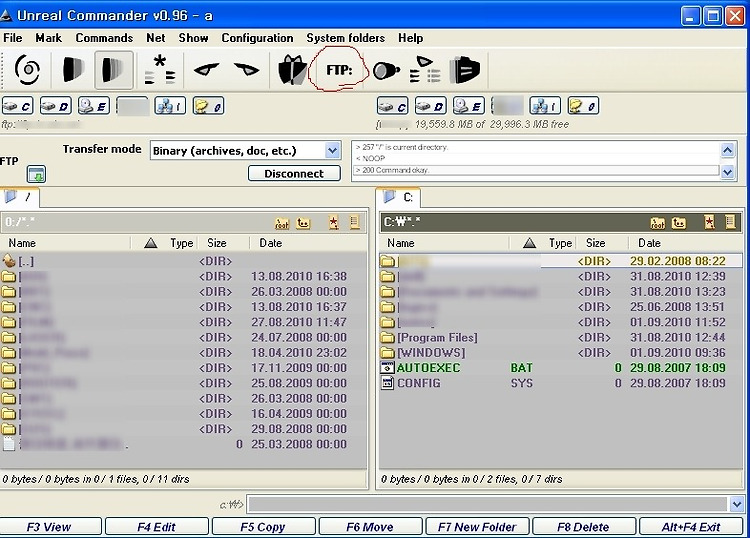Click the F5 Copy button
This screenshot has width=750, height=538.
pos(263,527)
